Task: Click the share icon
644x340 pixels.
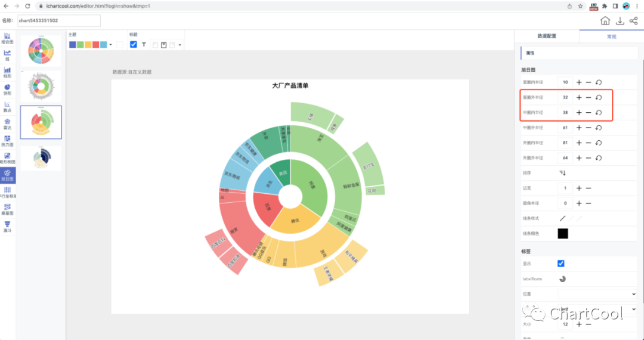Action: (633, 21)
